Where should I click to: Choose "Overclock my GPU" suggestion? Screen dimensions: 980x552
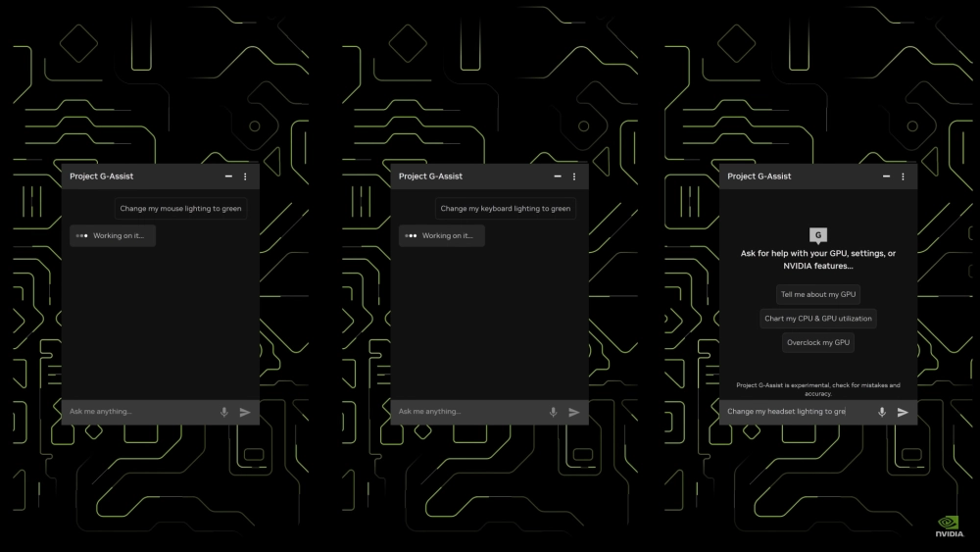click(x=818, y=342)
